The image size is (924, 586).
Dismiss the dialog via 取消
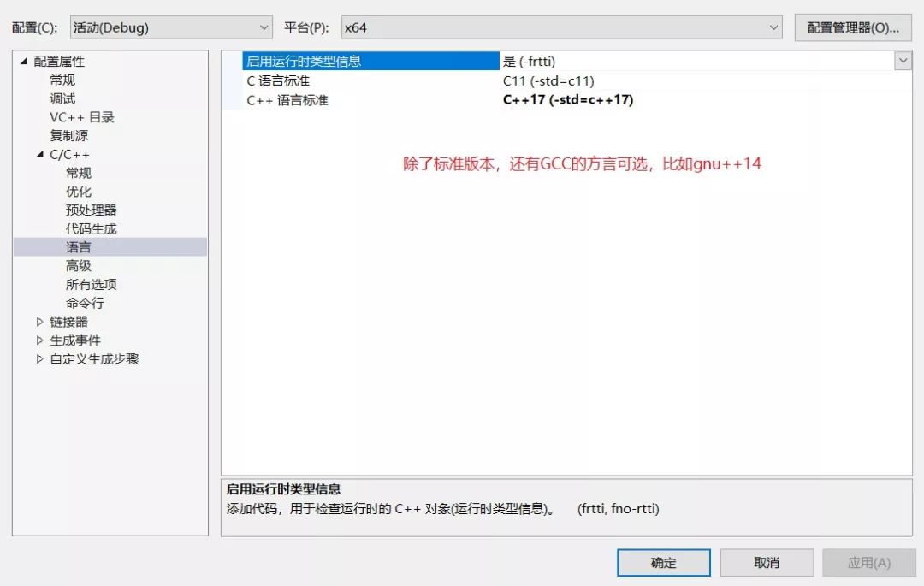767,562
